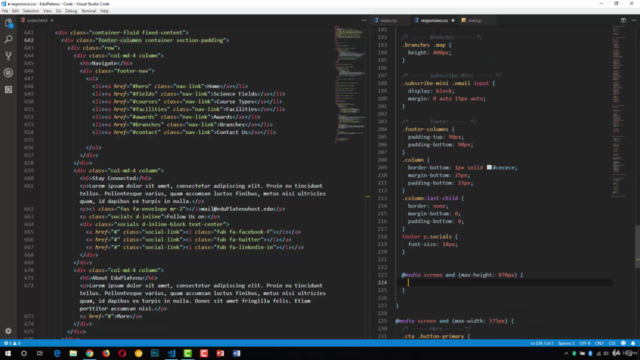Click the feedback smiley in status bar
The image size is (640, 360).
coord(623,343)
